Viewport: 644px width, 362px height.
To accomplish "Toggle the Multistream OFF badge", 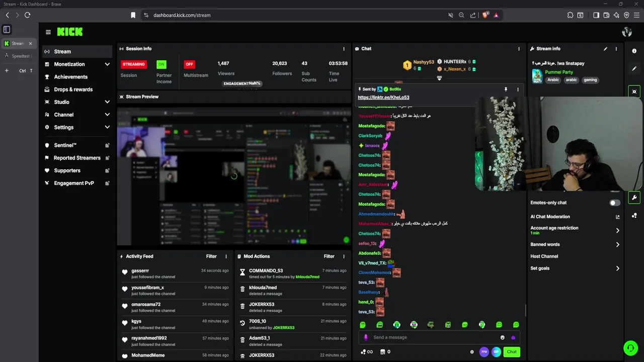I will click(x=189, y=64).
